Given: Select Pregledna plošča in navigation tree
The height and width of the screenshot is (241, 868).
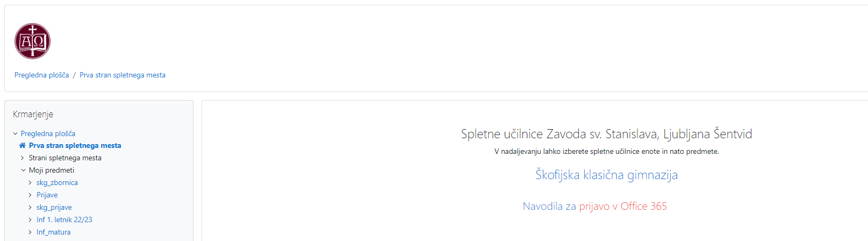Looking at the screenshot, I should 48,133.
